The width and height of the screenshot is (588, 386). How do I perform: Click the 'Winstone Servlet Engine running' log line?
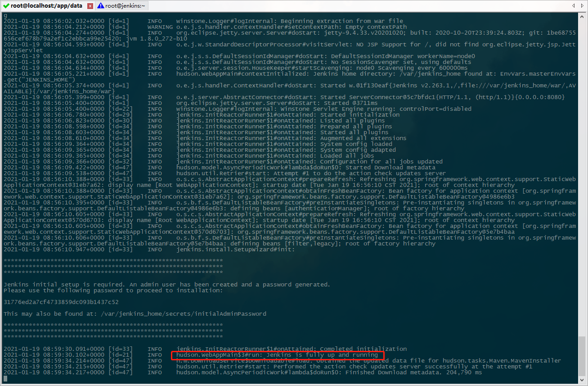[324, 109]
